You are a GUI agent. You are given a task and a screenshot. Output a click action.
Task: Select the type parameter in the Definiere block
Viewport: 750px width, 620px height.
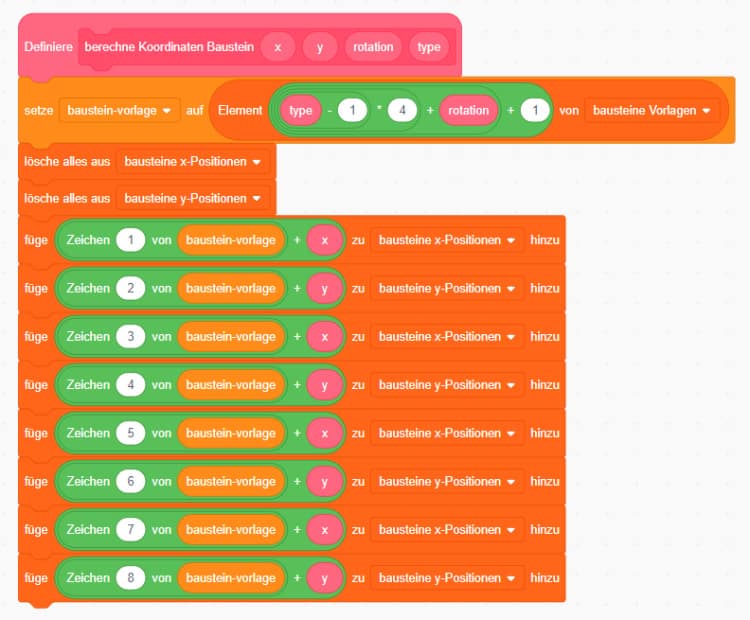pos(429,47)
